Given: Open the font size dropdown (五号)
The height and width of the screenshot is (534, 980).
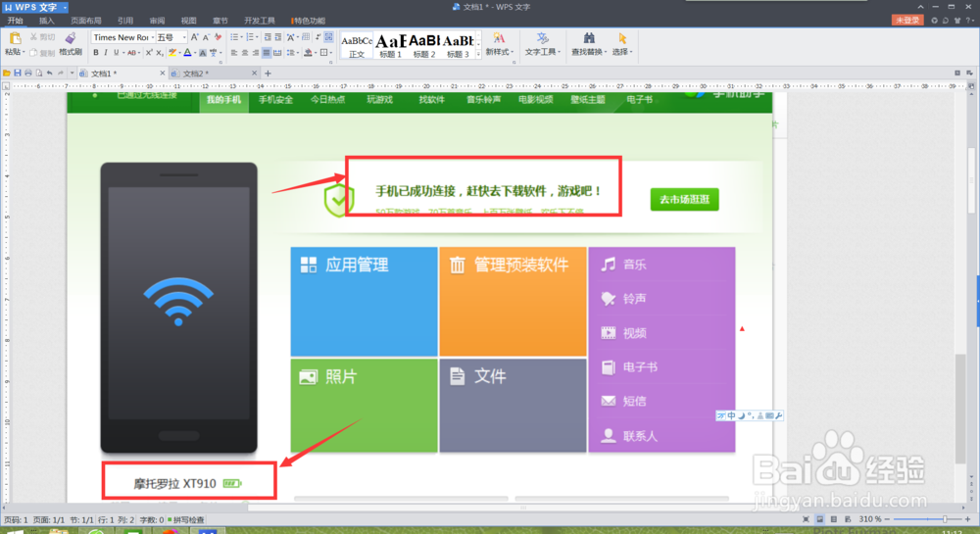Looking at the screenshot, I should click(184, 37).
